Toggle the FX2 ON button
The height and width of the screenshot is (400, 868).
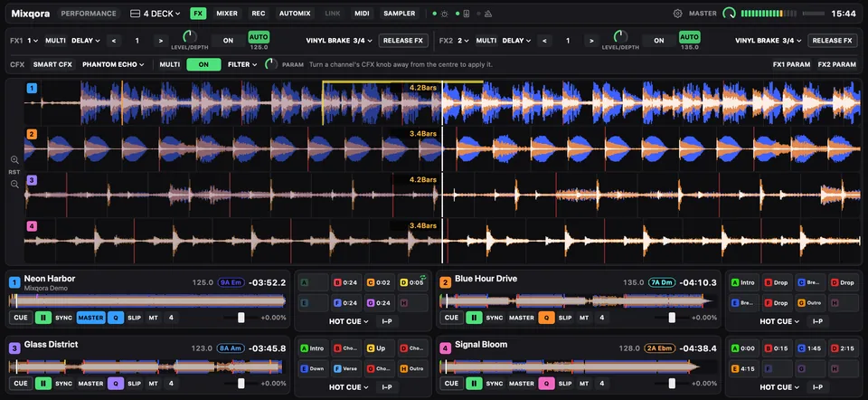[659, 41]
